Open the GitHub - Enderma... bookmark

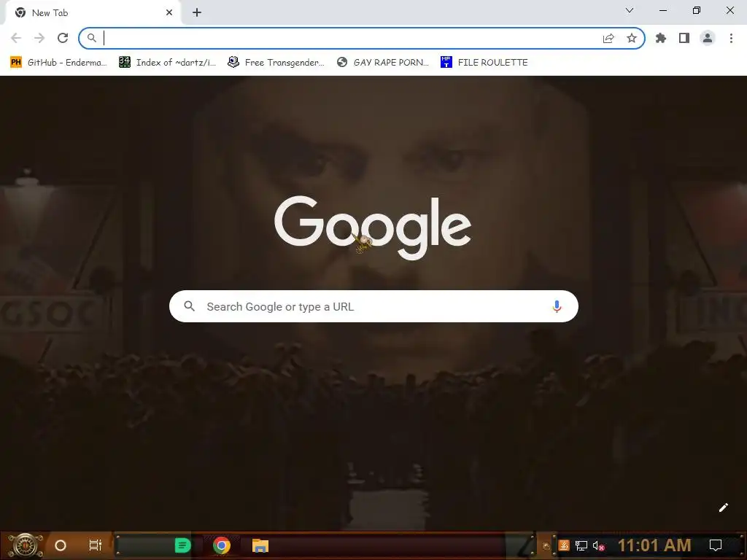(x=58, y=63)
